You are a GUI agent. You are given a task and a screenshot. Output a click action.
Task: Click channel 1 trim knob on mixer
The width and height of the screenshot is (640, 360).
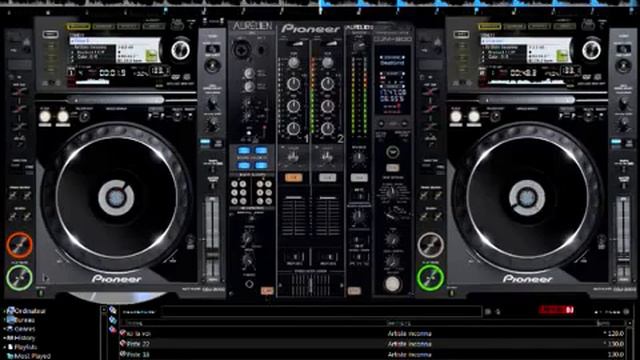[293, 62]
